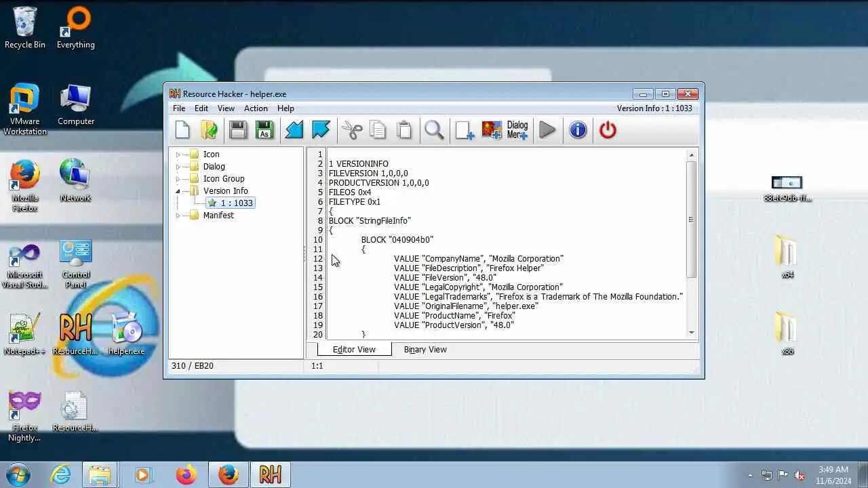The image size is (868, 488).
Task: Select the Notepad++ desktop shortcut
Action: coord(25,334)
